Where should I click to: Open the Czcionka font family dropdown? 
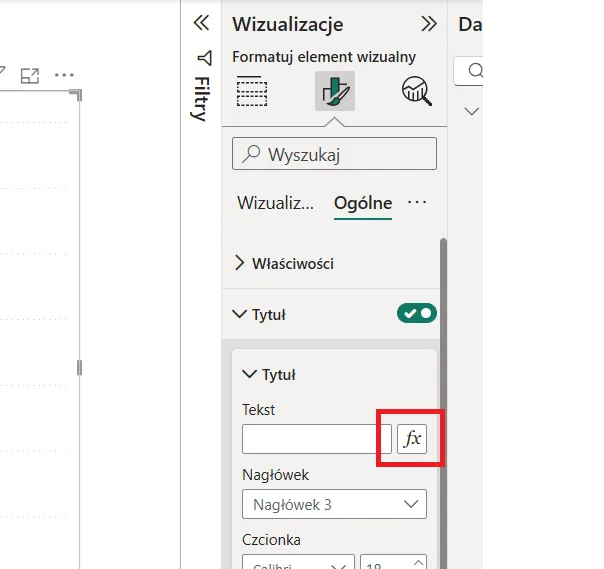point(298,562)
